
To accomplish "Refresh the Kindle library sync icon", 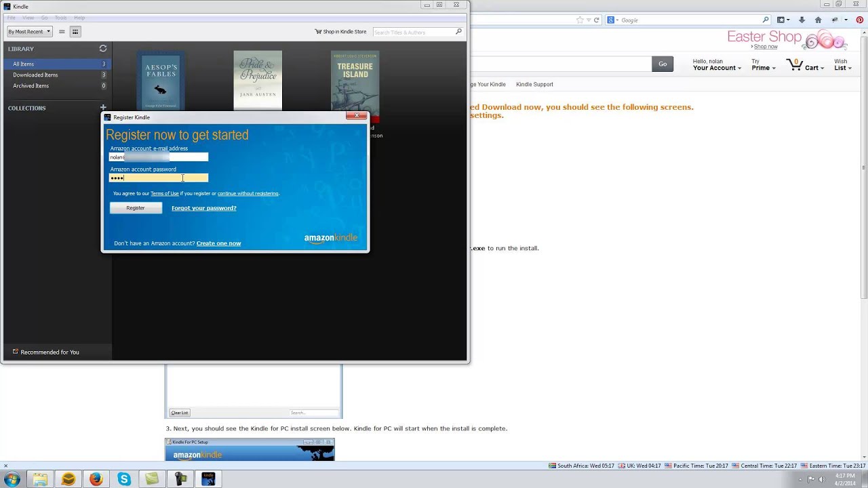I will point(103,49).
